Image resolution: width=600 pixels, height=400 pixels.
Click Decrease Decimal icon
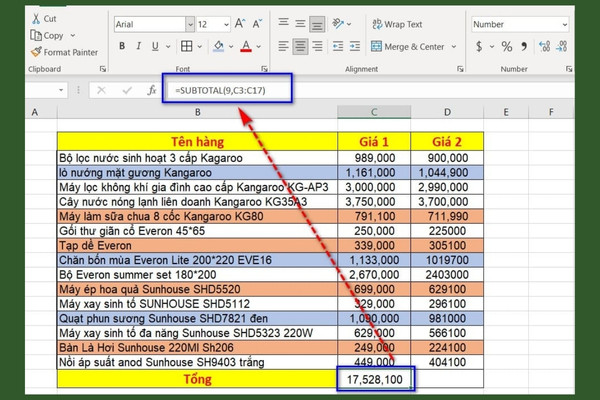coord(562,47)
